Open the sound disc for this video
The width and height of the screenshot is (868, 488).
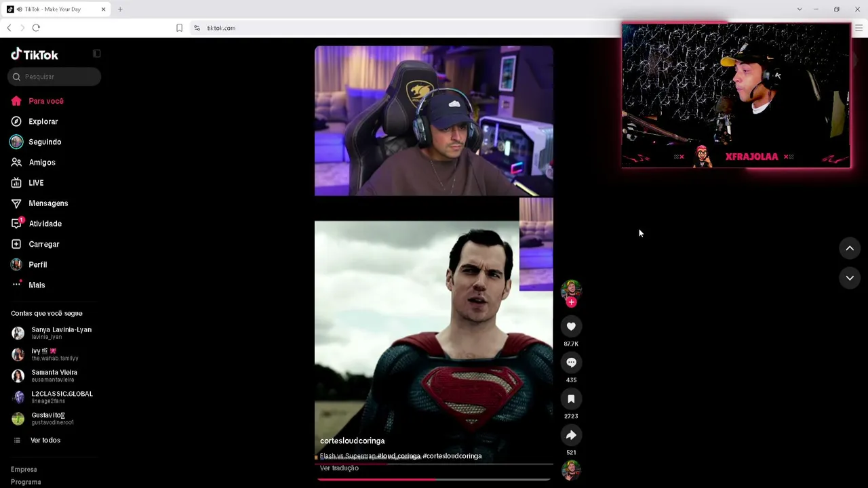571,470
